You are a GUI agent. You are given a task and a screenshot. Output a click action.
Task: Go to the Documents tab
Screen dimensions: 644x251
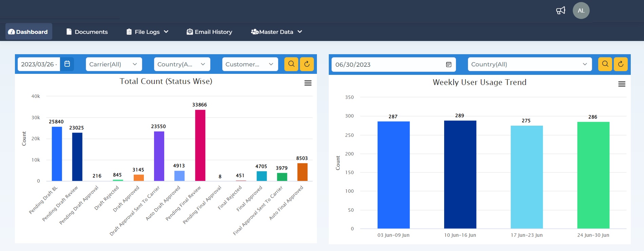[x=87, y=32]
